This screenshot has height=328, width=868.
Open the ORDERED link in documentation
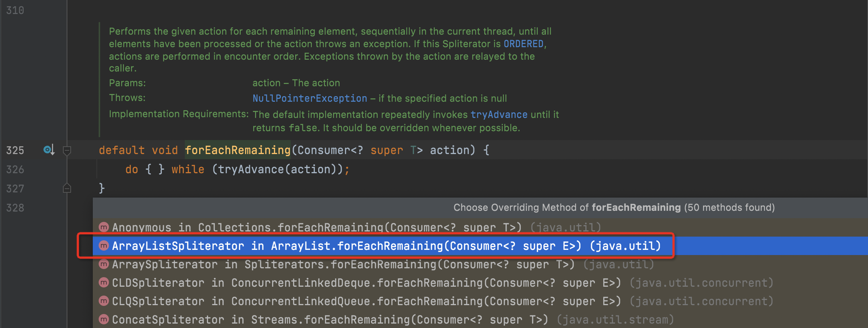click(523, 44)
